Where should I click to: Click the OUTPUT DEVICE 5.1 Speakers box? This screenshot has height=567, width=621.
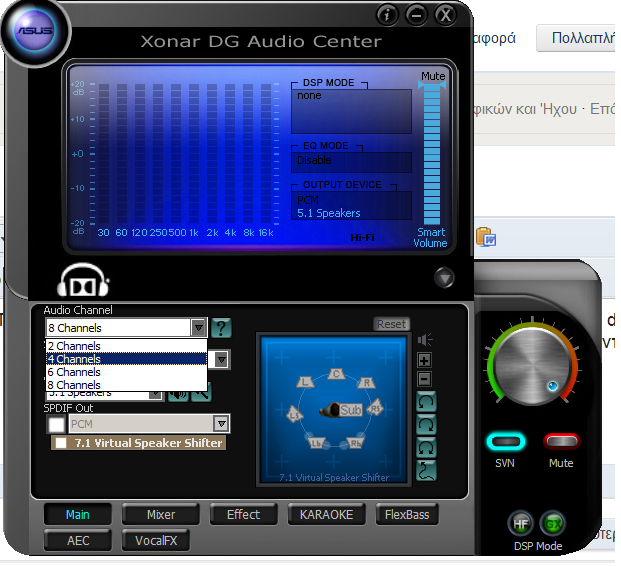click(351, 206)
